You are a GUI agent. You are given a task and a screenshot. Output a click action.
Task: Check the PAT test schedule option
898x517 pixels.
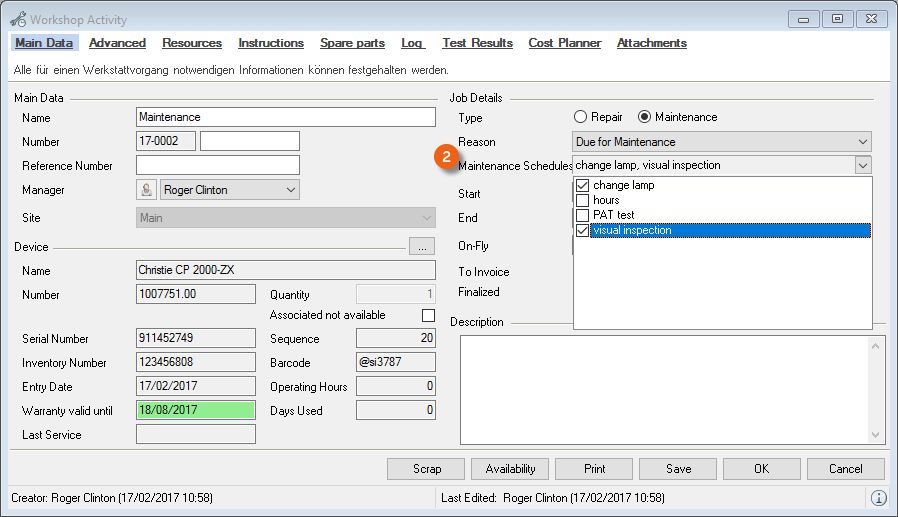(582, 215)
